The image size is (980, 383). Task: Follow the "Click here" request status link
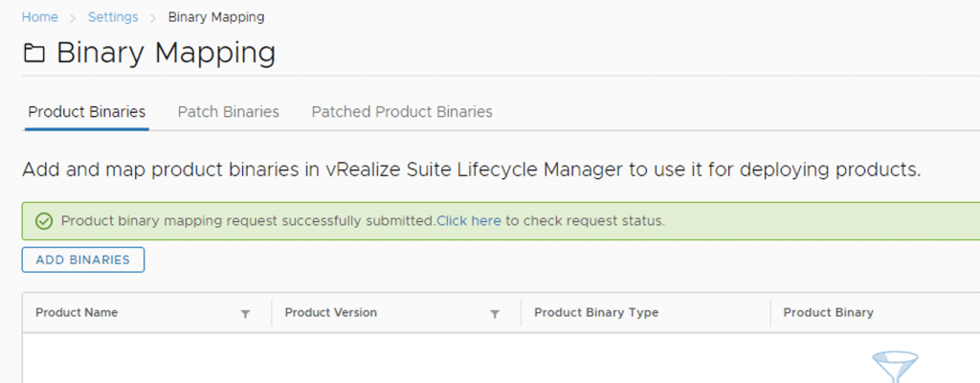tap(469, 221)
